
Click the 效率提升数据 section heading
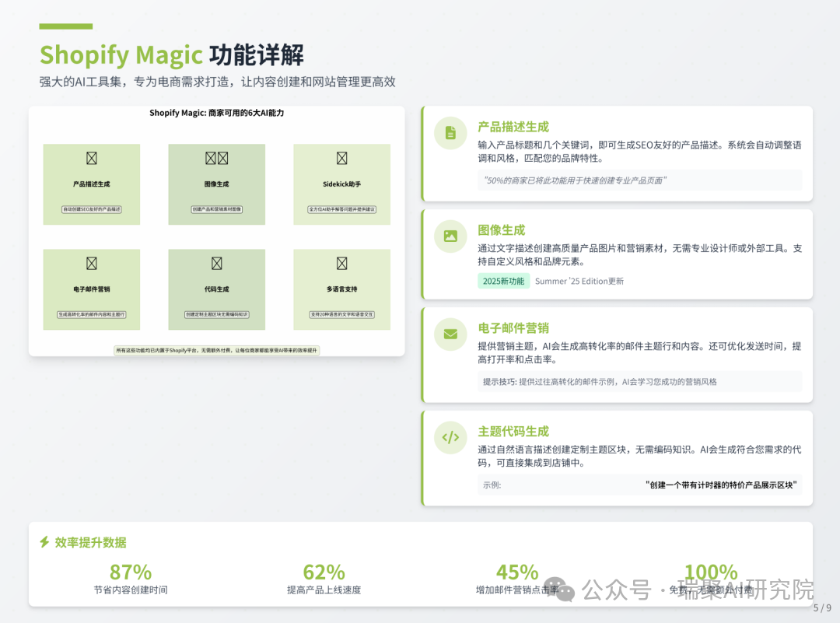[x=90, y=543]
